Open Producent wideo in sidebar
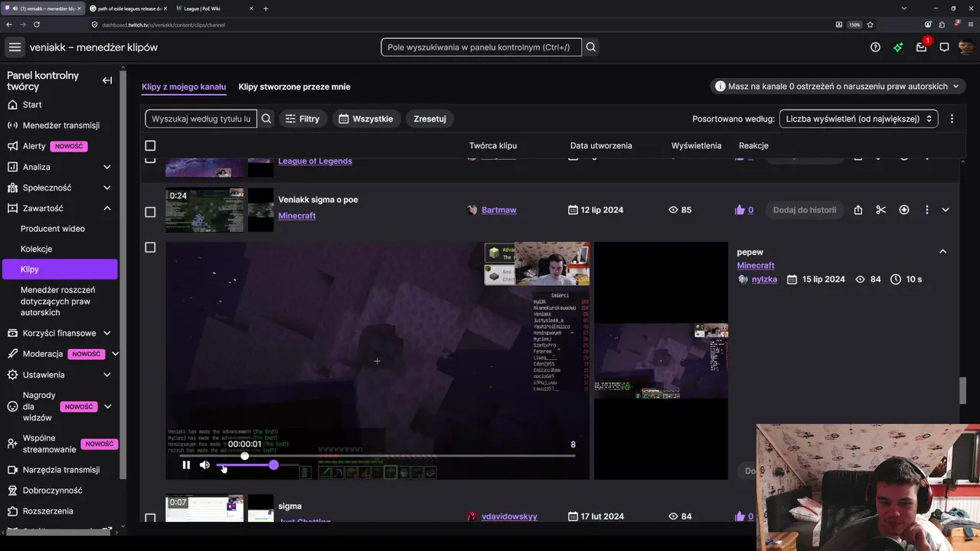Image resolution: width=980 pixels, height=551 pixels. 53,229
